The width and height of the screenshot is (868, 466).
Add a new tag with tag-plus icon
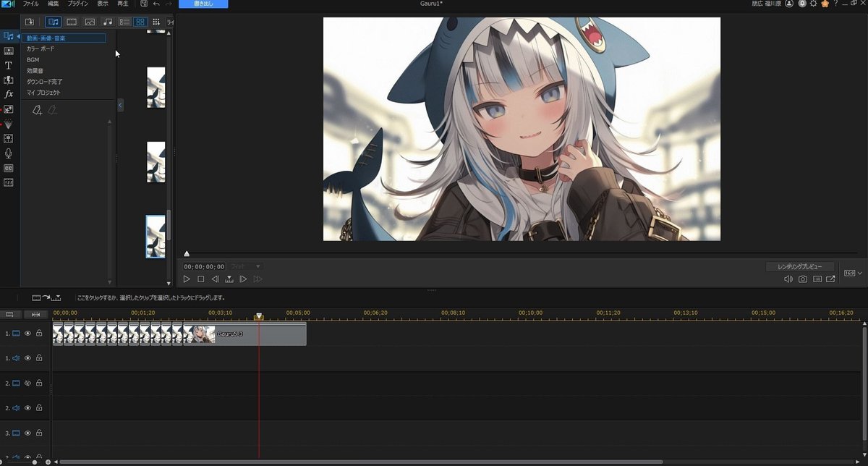(37, 110)
